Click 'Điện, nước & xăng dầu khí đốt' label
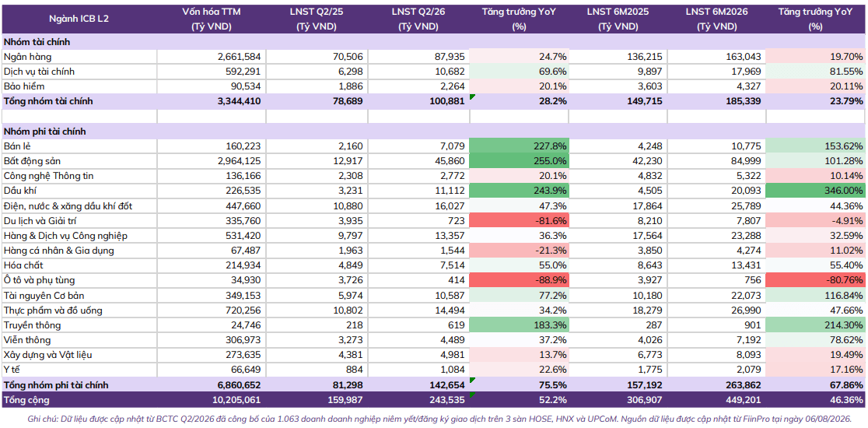Image resolution: width=868 pixels, height=428 pixels. point(68,206)
